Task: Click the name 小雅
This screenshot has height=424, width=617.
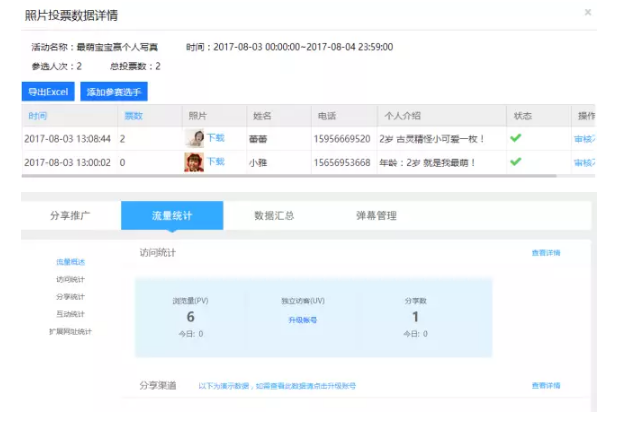Action: pos(258,162)
